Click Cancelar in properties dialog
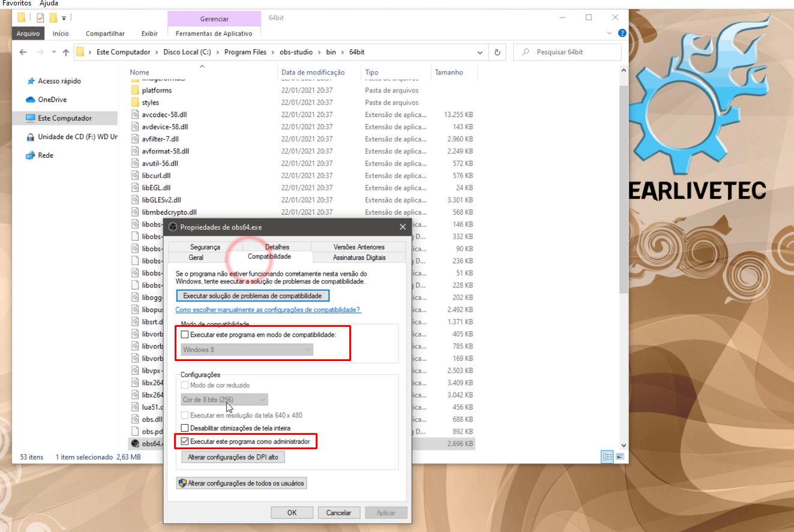 338,513
